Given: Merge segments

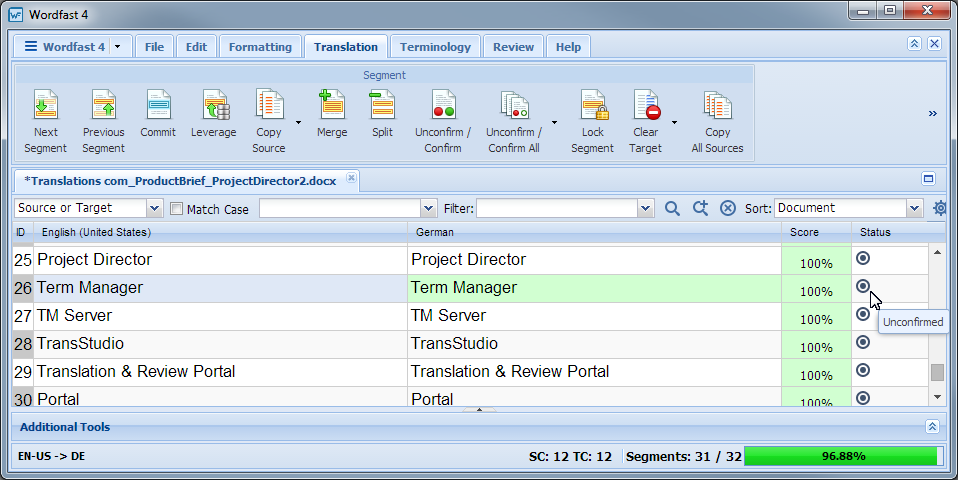Looking at the screenshot, I should (332, 114).
